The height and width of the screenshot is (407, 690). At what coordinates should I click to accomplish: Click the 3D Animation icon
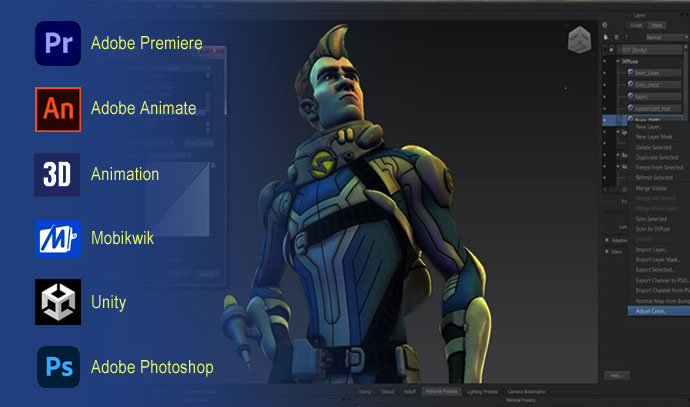(57, 175)
